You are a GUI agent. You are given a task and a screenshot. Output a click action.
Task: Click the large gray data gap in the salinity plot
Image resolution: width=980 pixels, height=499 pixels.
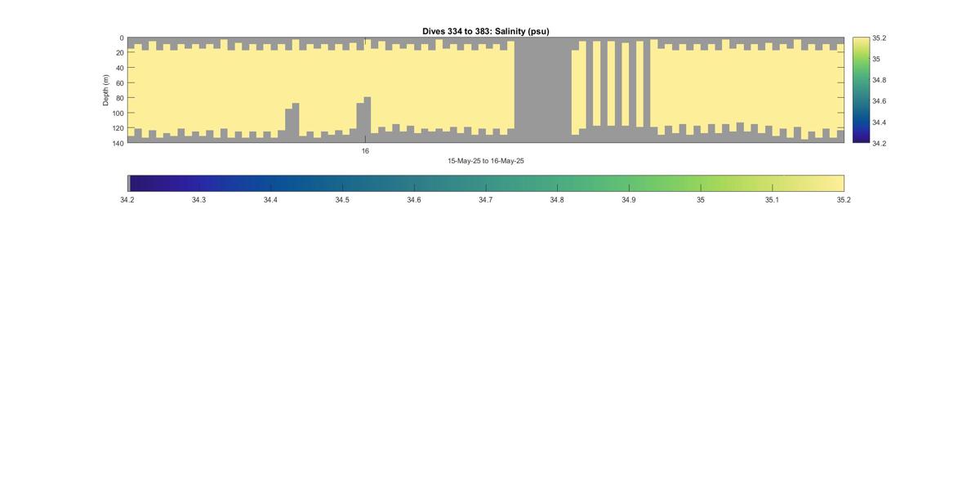pos(542,90)
